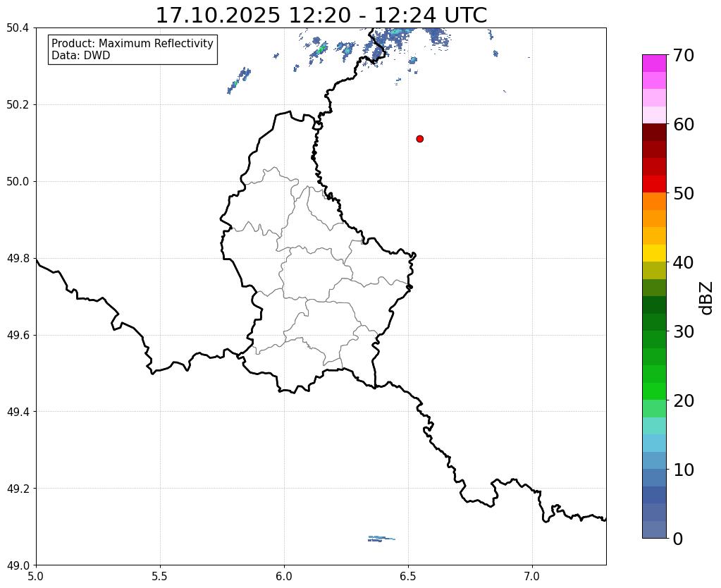Click the latitude label 49.8
This screenshot has height=588, width=721.
click(x=18, y=259)
